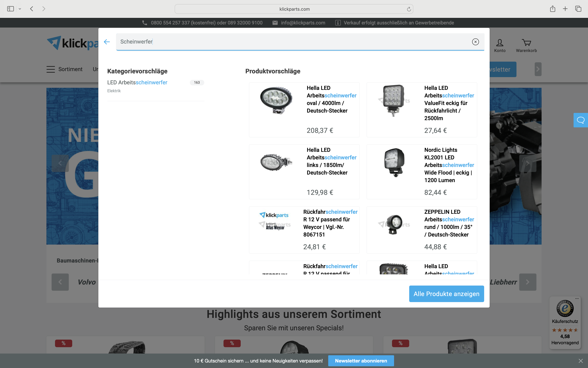Open ZEPPELIN LED rund product thumbnail

pos(394,224)
